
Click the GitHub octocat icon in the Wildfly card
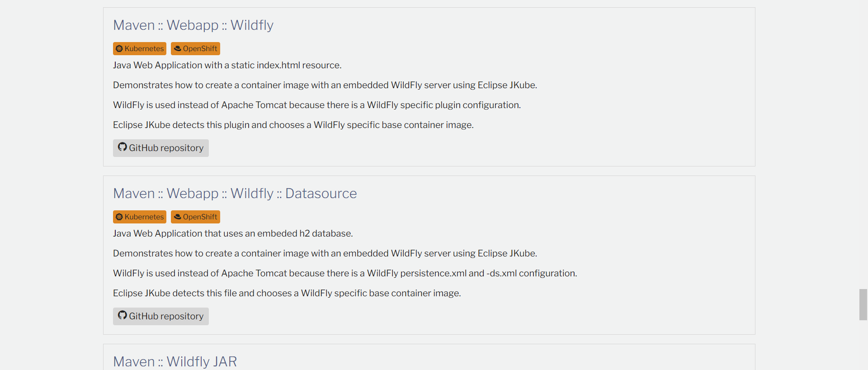(x=123, y=147)
